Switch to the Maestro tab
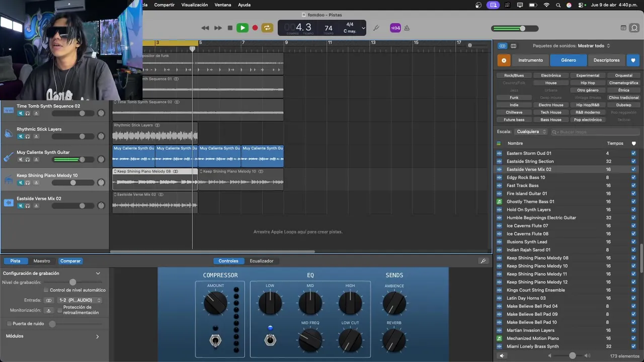Viewport: 644px width, 362px height. click(42, 261)
